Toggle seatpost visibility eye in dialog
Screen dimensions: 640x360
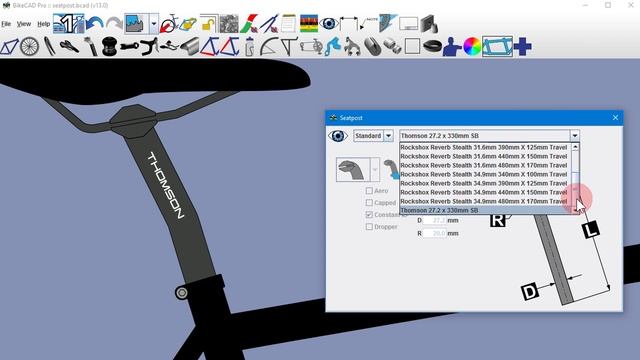point(338,136)
